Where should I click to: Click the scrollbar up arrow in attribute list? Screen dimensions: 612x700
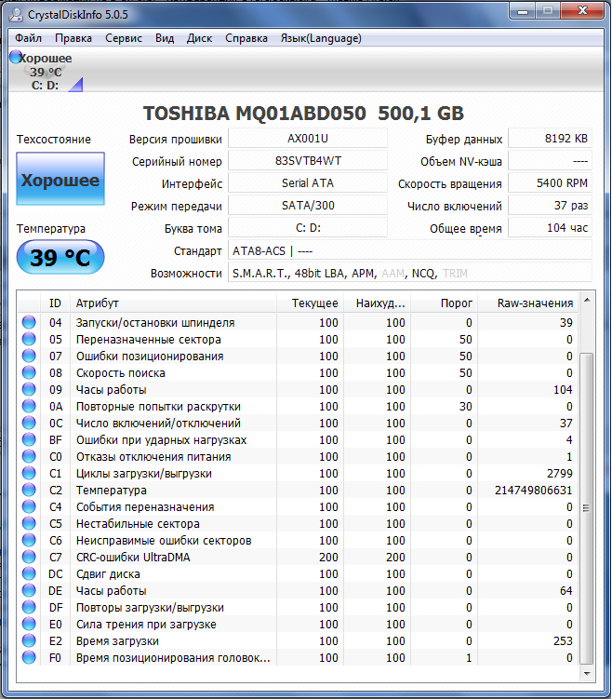587,300
